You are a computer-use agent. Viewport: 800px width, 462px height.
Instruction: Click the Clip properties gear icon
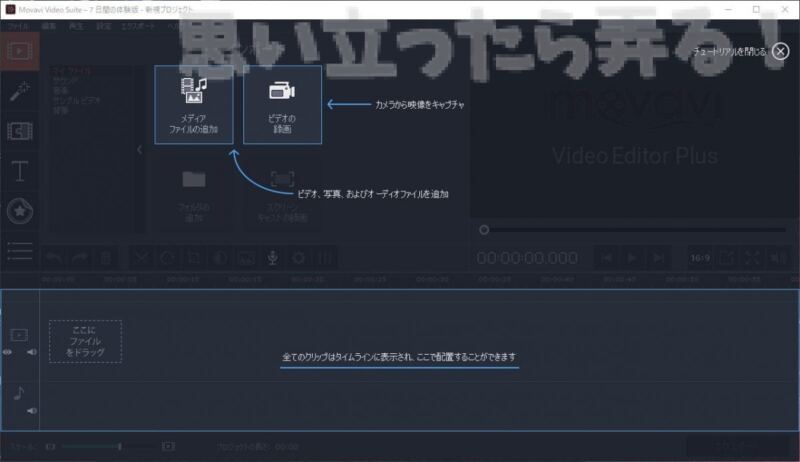299,258
